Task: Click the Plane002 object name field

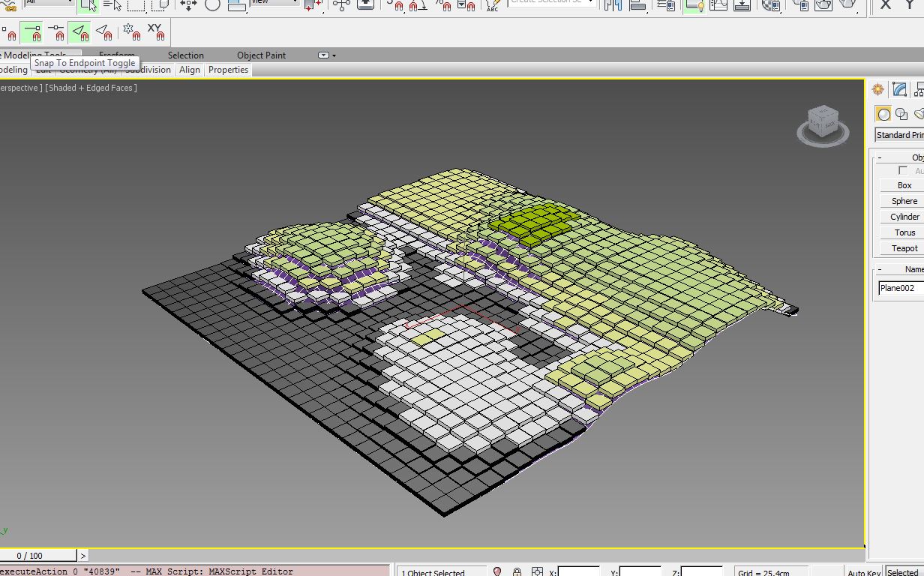Action: click(901, 288)
